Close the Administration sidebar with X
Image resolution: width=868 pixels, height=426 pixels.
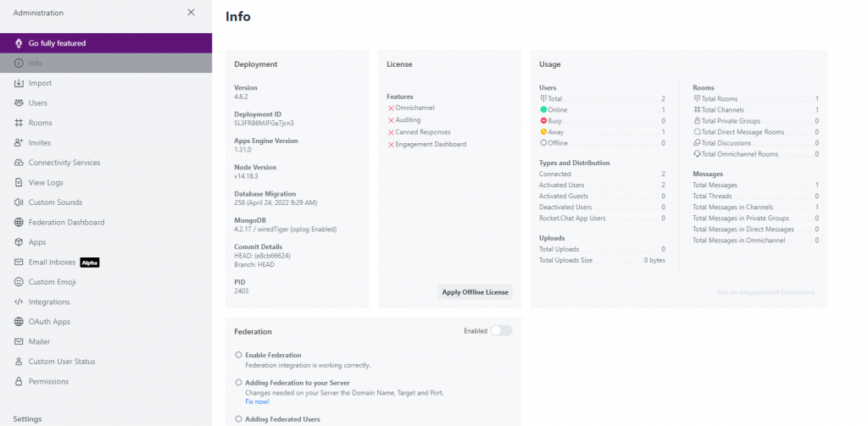191,13
